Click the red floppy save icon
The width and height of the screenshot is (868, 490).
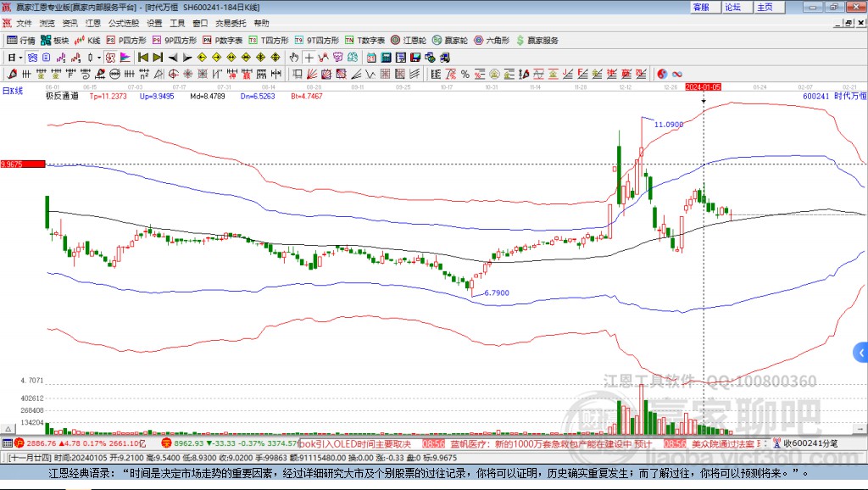415,58
